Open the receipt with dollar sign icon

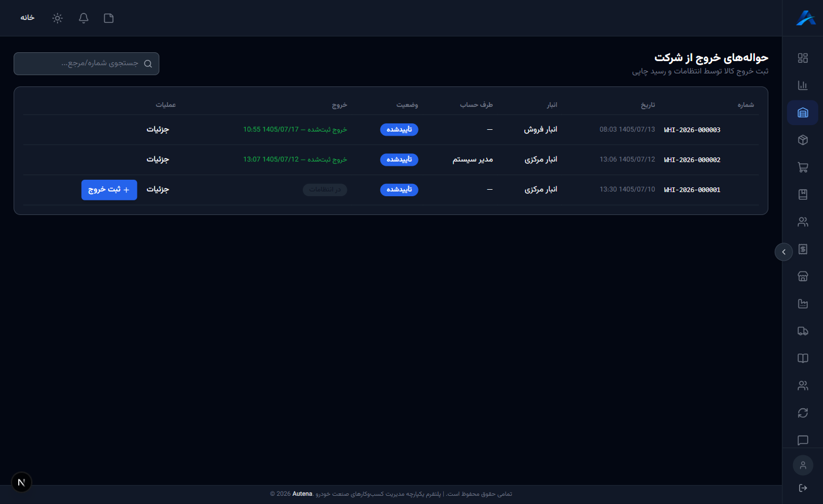point(802,249)
